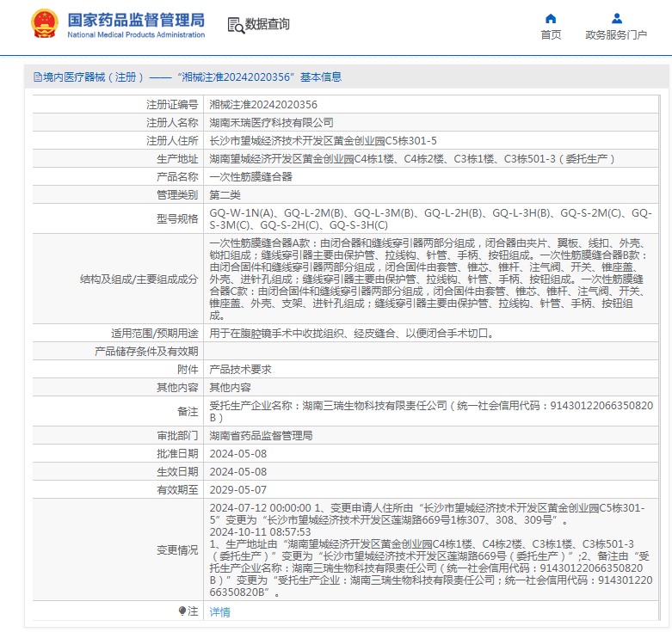Click approval department 湖南省药品监督管理局 value
The image size is (672, 632).
[x=261, y=435]
